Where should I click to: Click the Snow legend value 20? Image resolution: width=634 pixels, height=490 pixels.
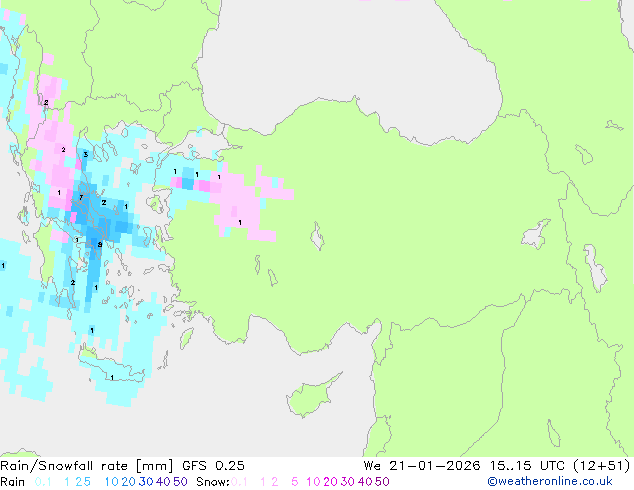point(330,482)
